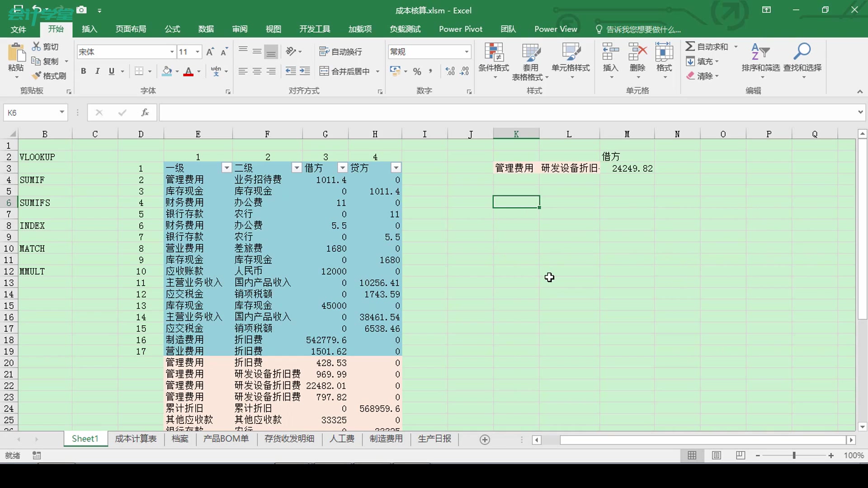Open the filter arrow on the 借方 column
868x488 pixels.
click(x=342, y=168)
